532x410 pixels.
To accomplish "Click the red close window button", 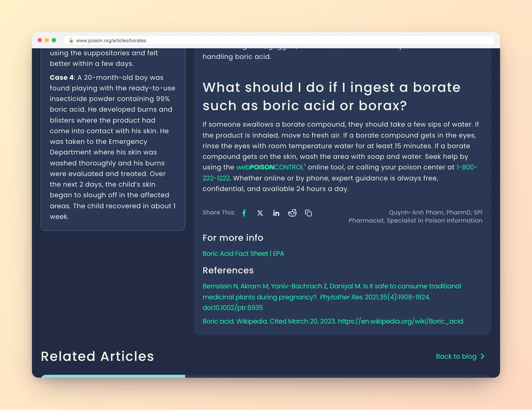I will point(40,40).
